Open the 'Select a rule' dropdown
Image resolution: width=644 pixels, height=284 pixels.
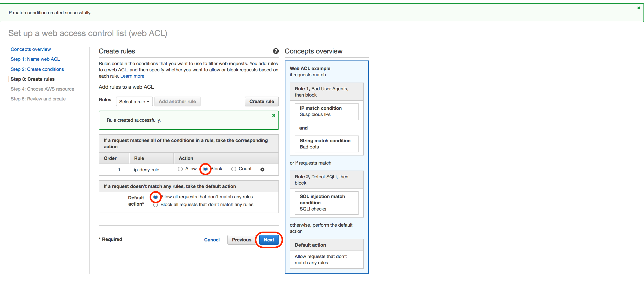click(x=134, y=102)
